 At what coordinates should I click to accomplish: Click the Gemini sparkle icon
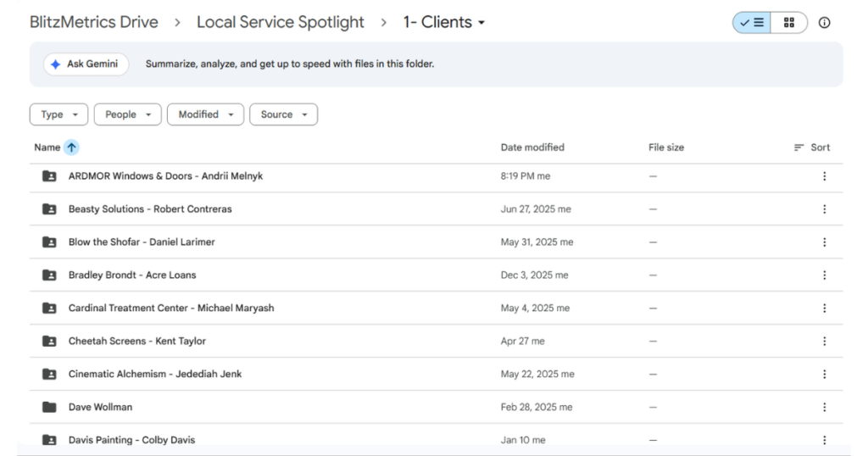tap(55, 64)
